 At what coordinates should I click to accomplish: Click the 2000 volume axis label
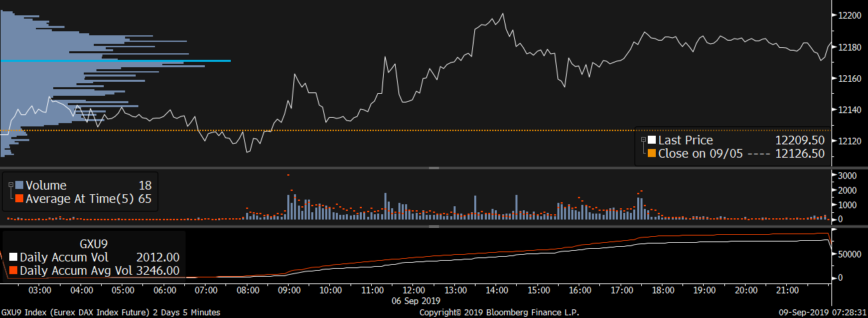click(x=848, y=190)
